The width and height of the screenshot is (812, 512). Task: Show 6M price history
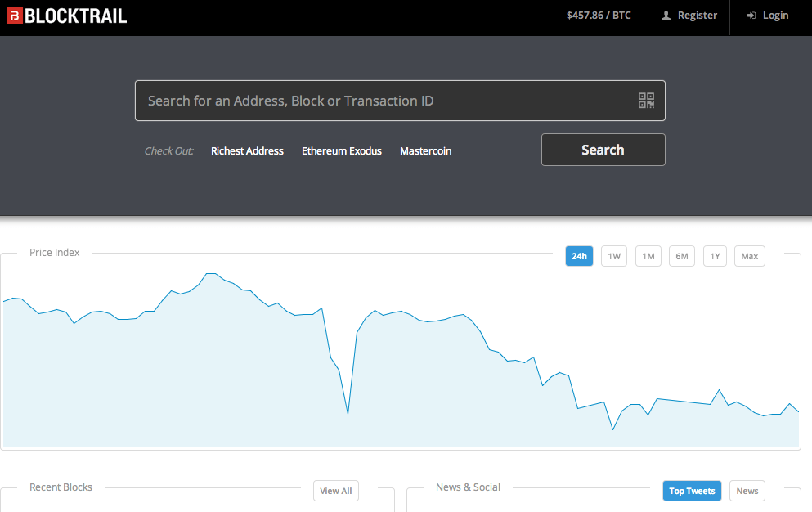(x=681, y=256)
